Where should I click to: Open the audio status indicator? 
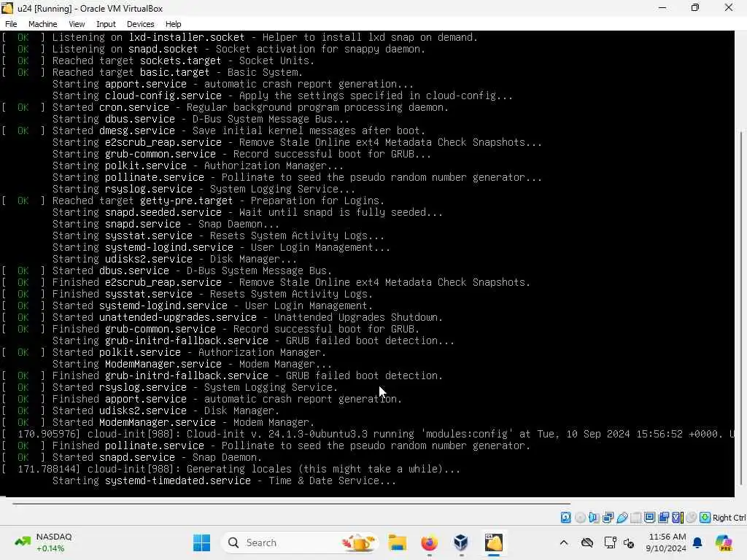[x=594, y=517]
